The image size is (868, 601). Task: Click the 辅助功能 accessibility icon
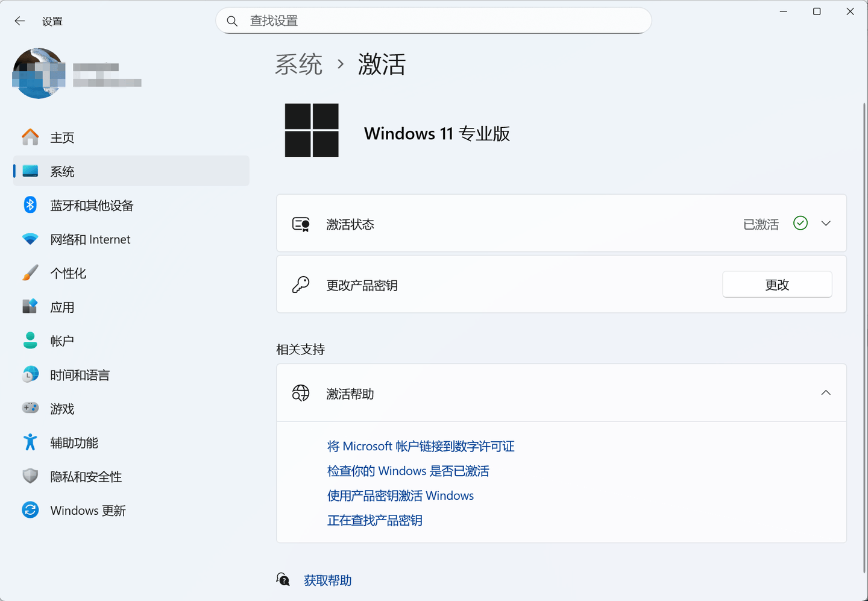pyautogui.click(x=30, y=442)
